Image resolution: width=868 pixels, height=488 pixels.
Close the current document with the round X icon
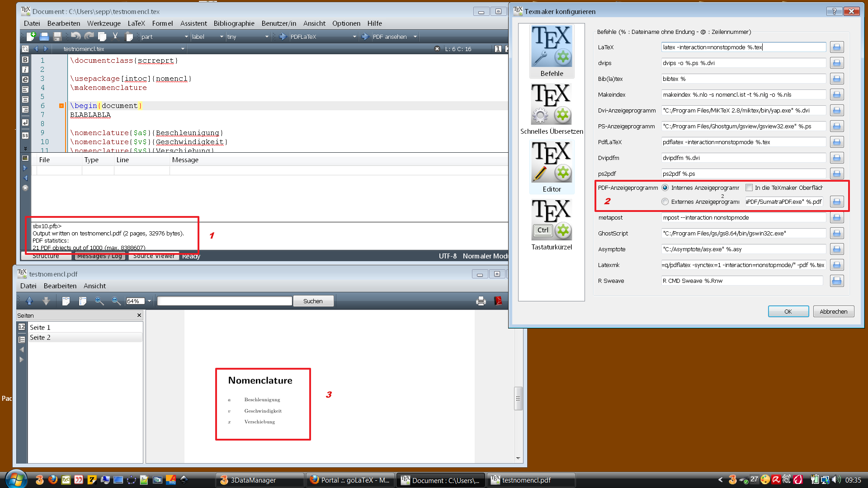[x=437, y=49]
